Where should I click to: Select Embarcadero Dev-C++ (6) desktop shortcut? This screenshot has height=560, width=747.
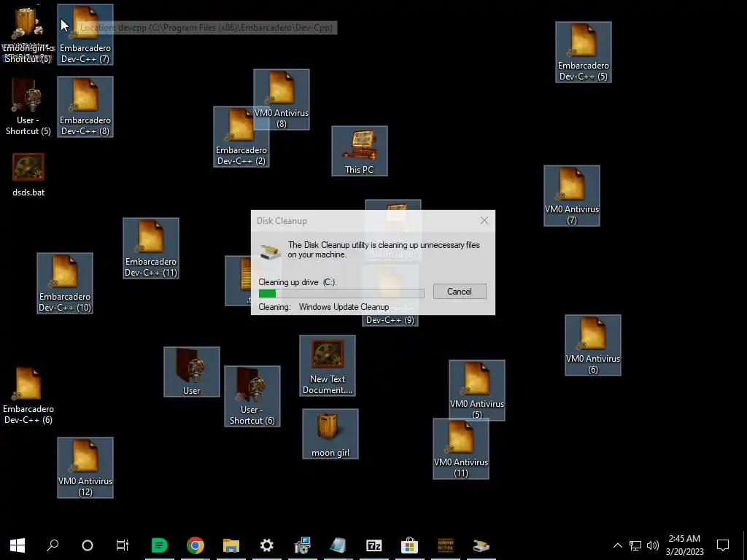point(28,395)
